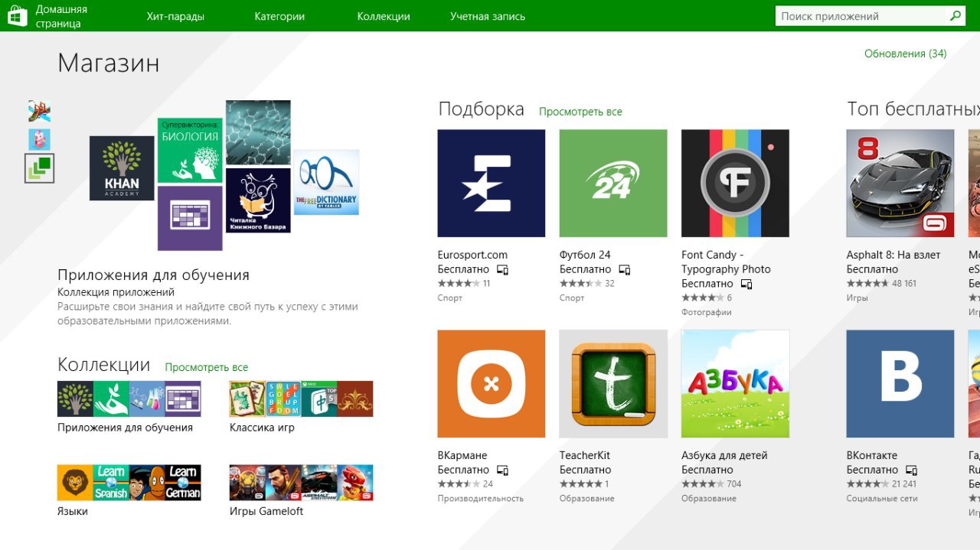Click the device icon beside ВКонтакте Бесплатно

point(912,470)
